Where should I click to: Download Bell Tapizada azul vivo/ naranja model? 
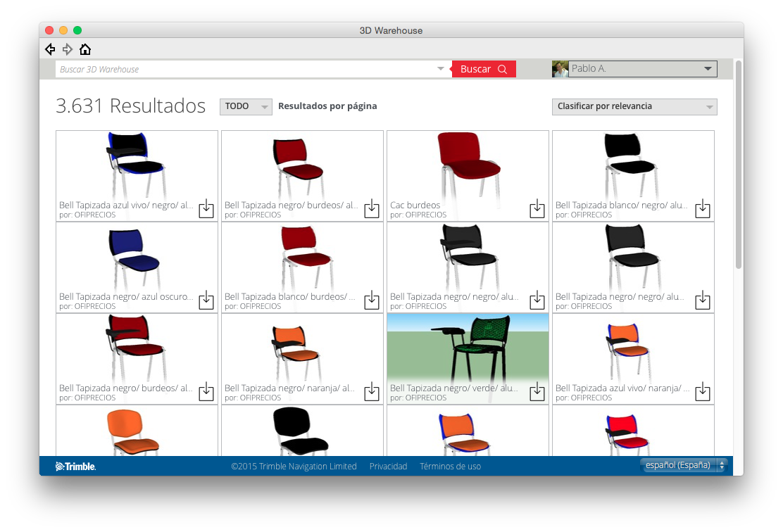(703, 391)
